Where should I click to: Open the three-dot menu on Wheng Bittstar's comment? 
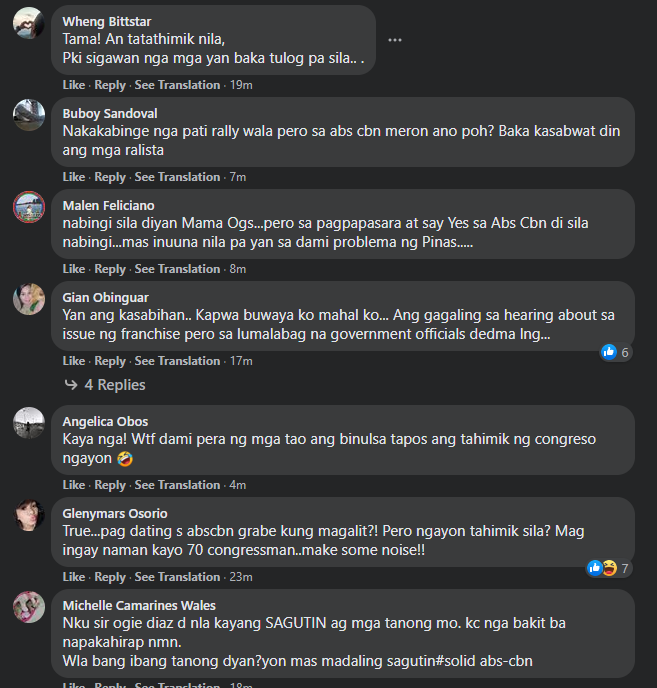coord(395,40)
